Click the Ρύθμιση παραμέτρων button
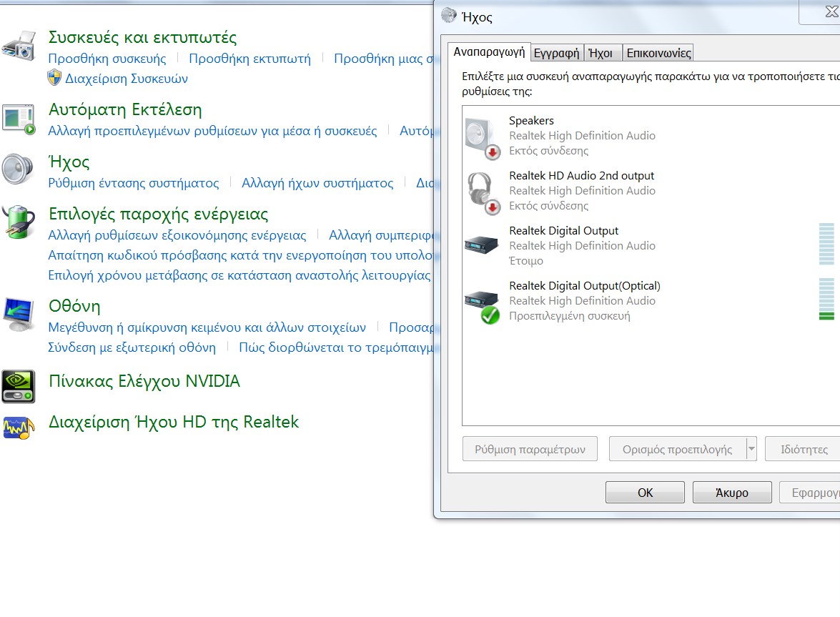Screen dimensions: 840x617 [530, 449]
